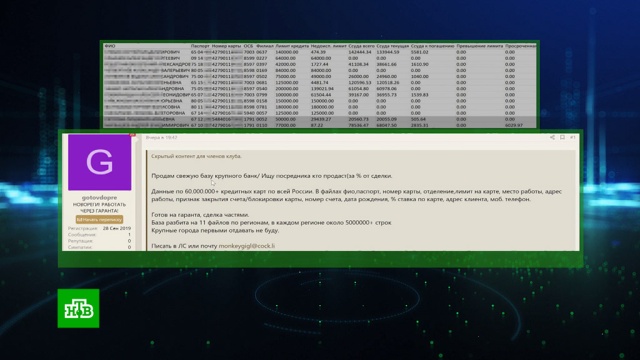Select the 'Лимит кредита' column header

(x=292, y=46)
